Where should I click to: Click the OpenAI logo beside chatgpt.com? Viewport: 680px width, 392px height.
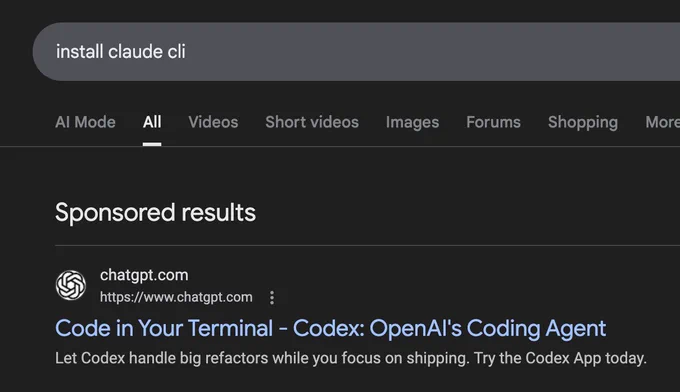point(71,285)
